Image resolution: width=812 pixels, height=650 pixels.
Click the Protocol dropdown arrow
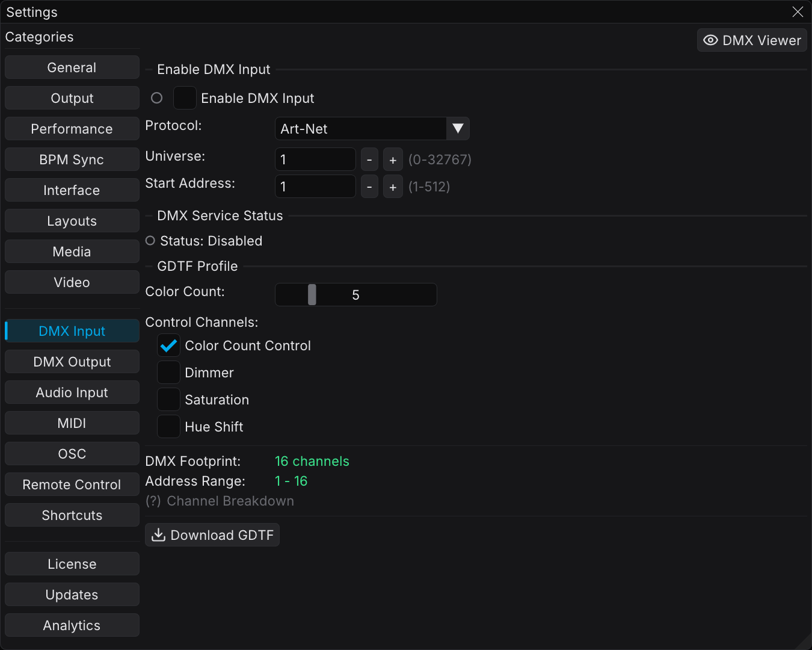(x=458, y=129)
